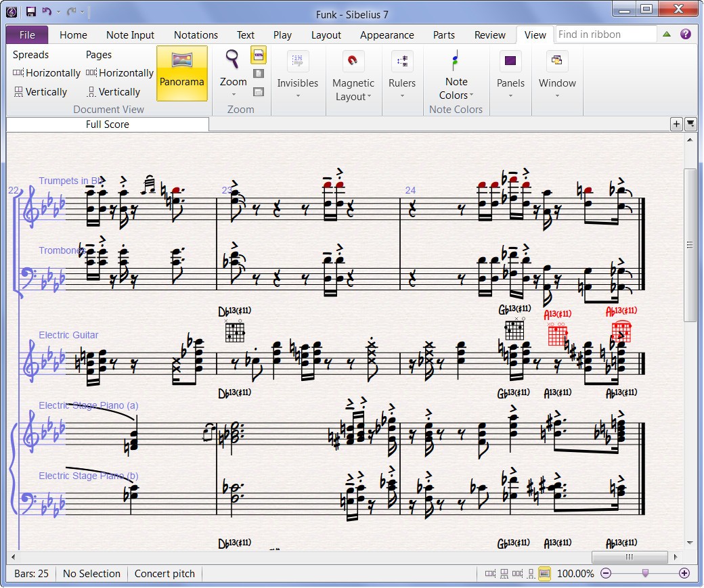Screen dimensions: 704x588
Task: Status bar: pages vertically view icon
Action: click(x=531, y=574)
